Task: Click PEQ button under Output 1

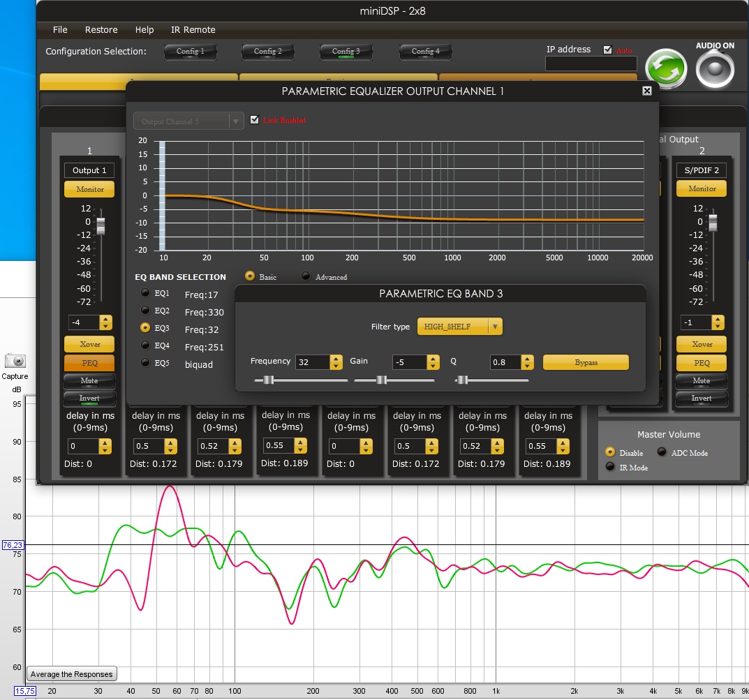Action: (x=89, y=362)
